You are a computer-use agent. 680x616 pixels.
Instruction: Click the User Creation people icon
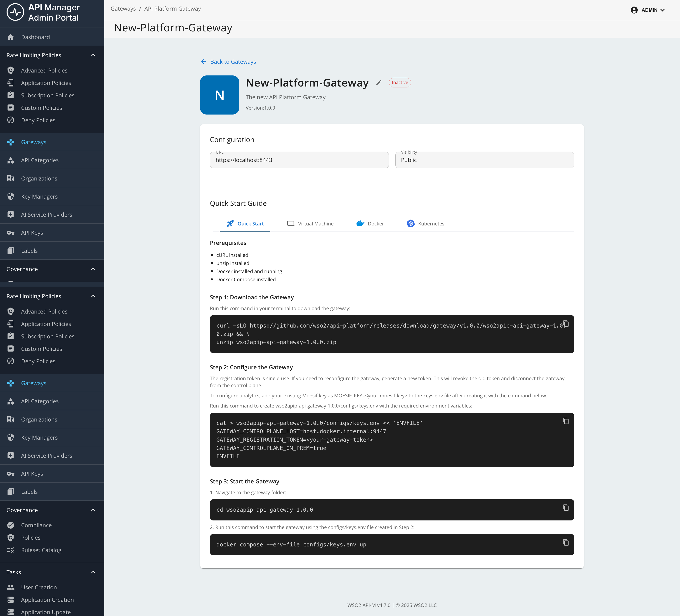pos(11,587)
